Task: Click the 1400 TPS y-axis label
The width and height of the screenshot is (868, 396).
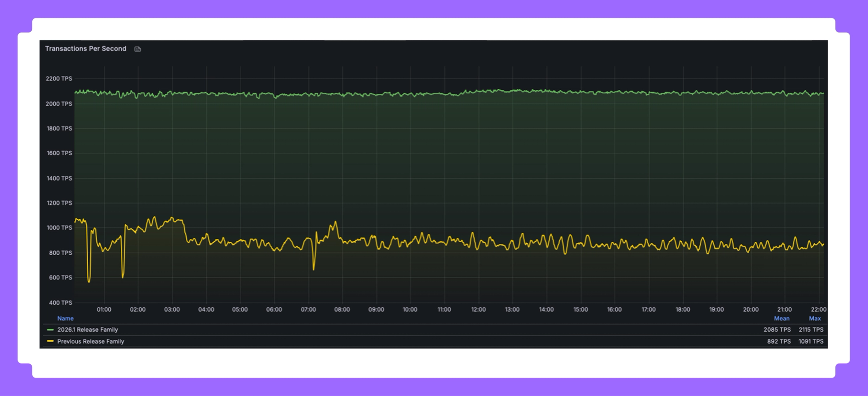Action: click(59, 178)
